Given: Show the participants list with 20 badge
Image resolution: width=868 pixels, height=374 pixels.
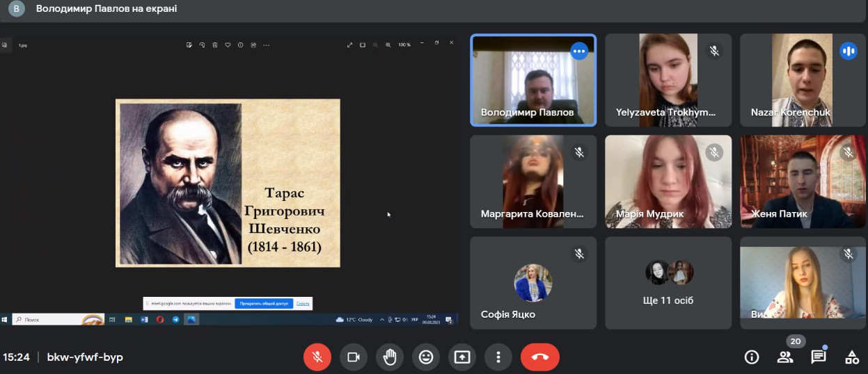Looking at the screenshot, I should click(x=785, y=357).
